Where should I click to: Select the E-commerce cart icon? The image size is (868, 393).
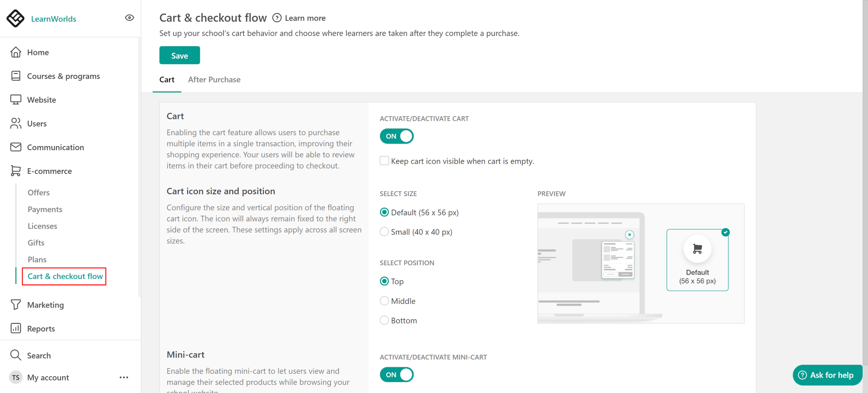(16, 171)
